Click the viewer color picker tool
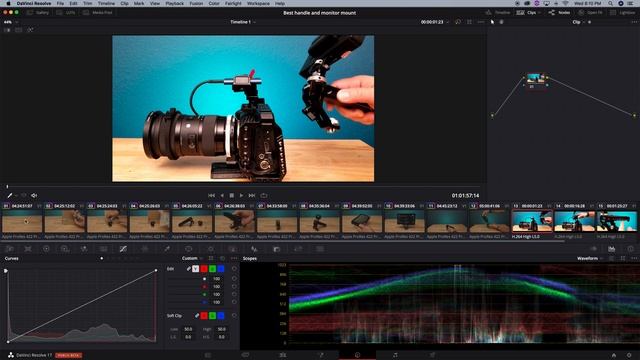Viewport: 640px width, 360px height. [x=10, y=196]
